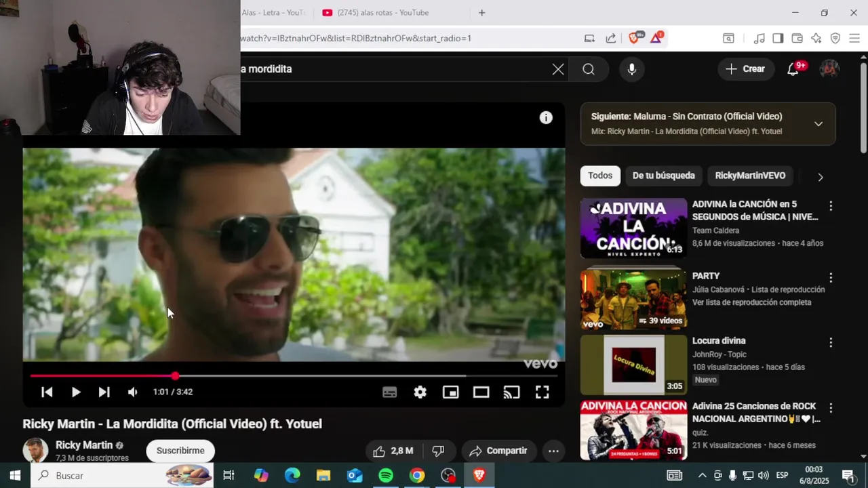Open Brave Shields lion icon
This screenshot has width=868, height=488.
(x=634, y=38)
